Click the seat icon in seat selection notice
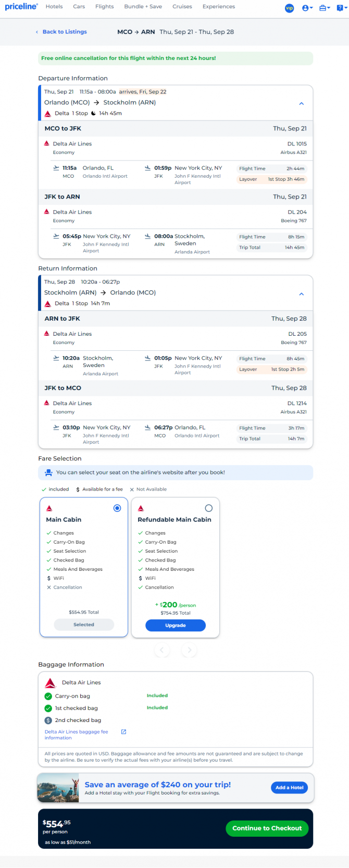 [x=48, y=472]
